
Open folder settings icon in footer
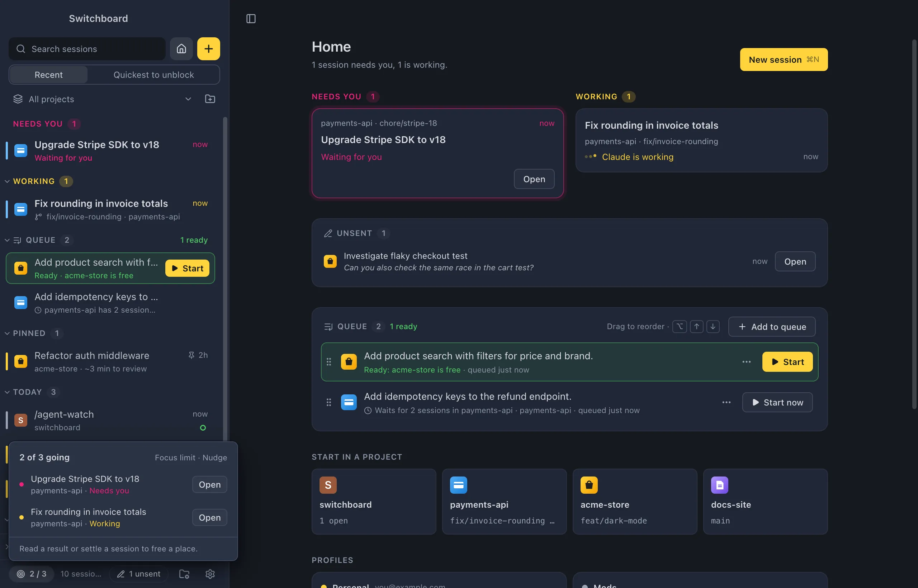(184, 574)
